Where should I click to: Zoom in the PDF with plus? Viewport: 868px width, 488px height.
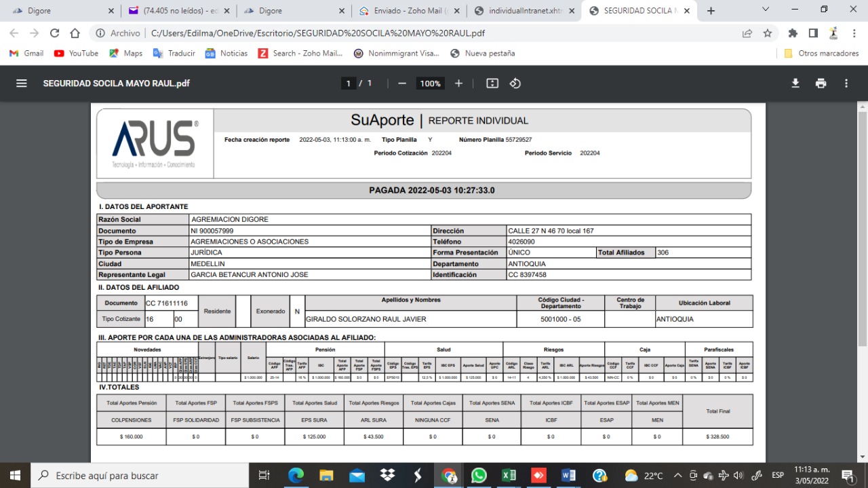458,83
